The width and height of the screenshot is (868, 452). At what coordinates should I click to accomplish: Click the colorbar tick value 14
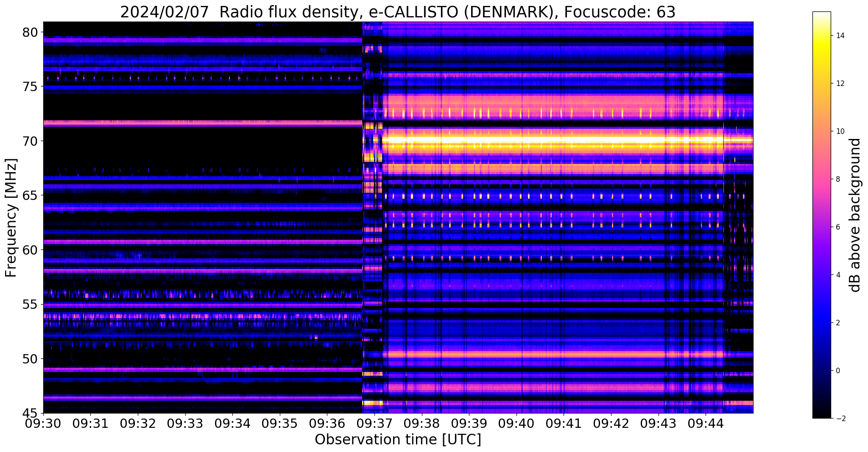click(x=840, y=36)
